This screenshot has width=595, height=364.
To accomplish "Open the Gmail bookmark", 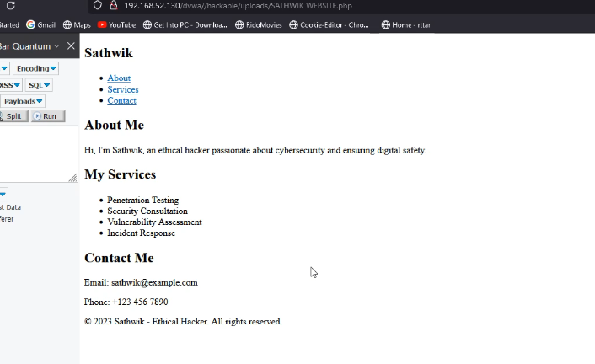I will click(41, 25).
